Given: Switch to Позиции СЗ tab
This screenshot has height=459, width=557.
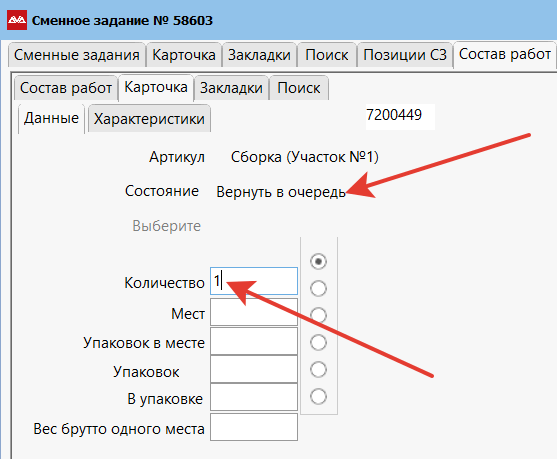Looking at the screenshot, I should tap(405, 55).
